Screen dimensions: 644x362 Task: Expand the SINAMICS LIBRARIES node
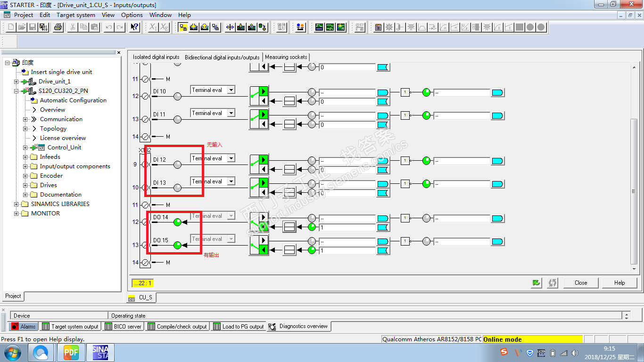tap(17, 204)
